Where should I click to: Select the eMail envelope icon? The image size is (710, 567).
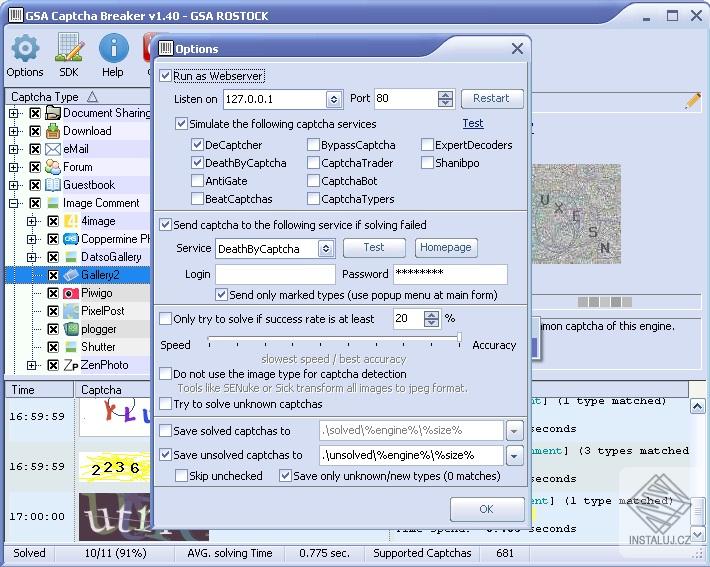point(53,149)
